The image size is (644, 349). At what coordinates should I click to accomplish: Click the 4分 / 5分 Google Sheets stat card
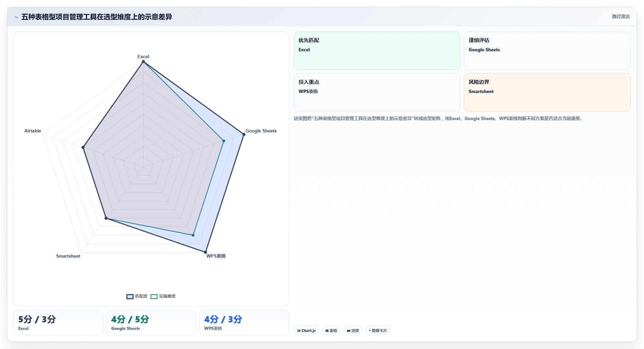151,323
